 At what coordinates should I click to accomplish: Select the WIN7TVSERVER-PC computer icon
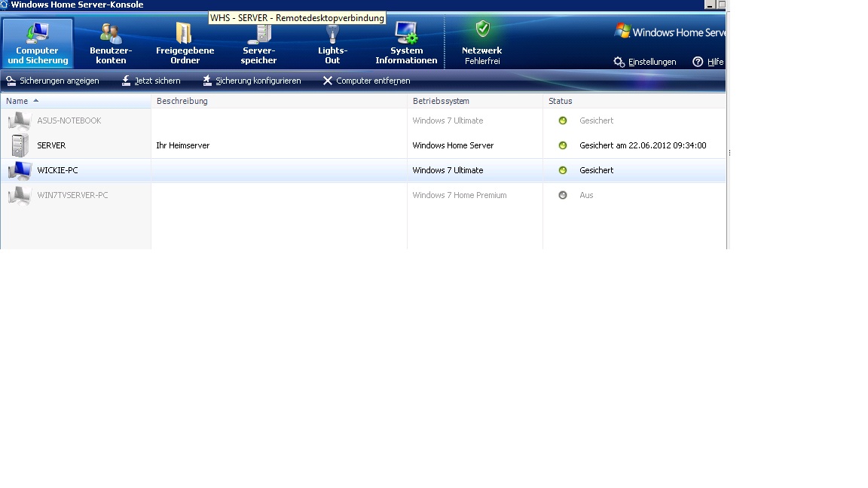pyautogui.click(x=20, y=195)
